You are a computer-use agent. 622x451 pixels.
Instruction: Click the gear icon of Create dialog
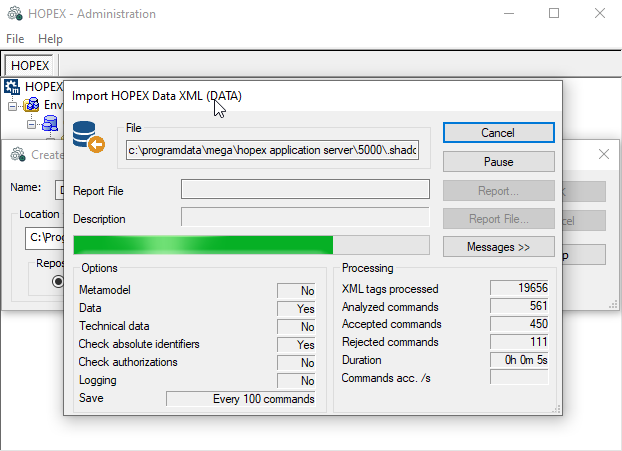click(x=17, y=155)
